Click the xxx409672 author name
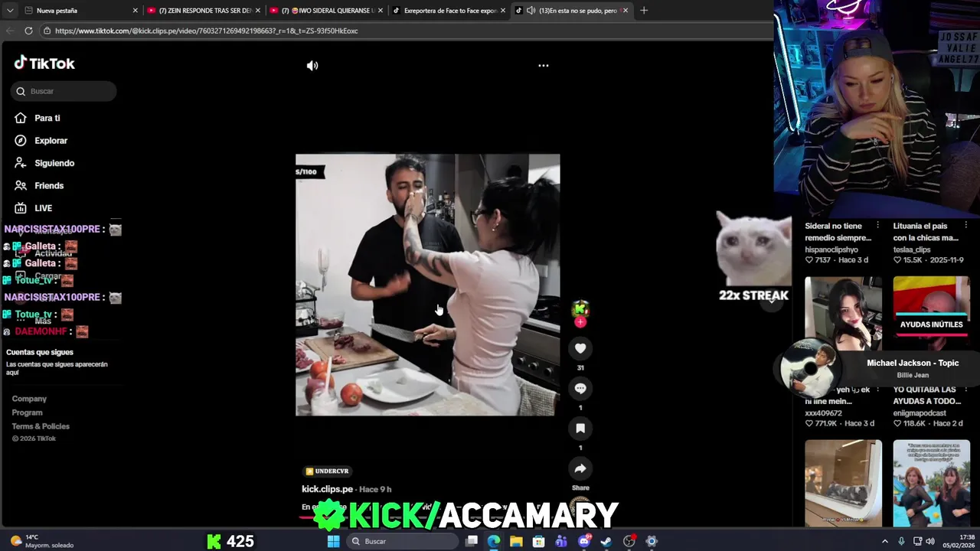980x551 pixels. coord(823,413)
